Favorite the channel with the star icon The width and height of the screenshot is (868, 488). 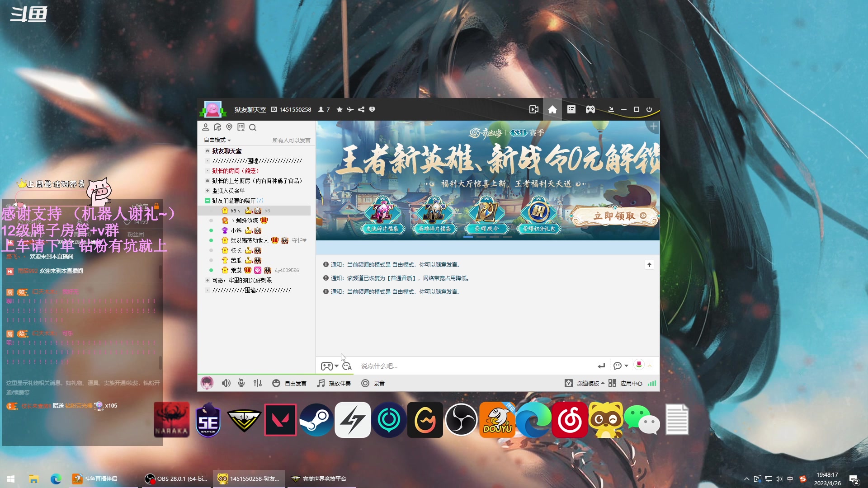click(x=340, y=110)
